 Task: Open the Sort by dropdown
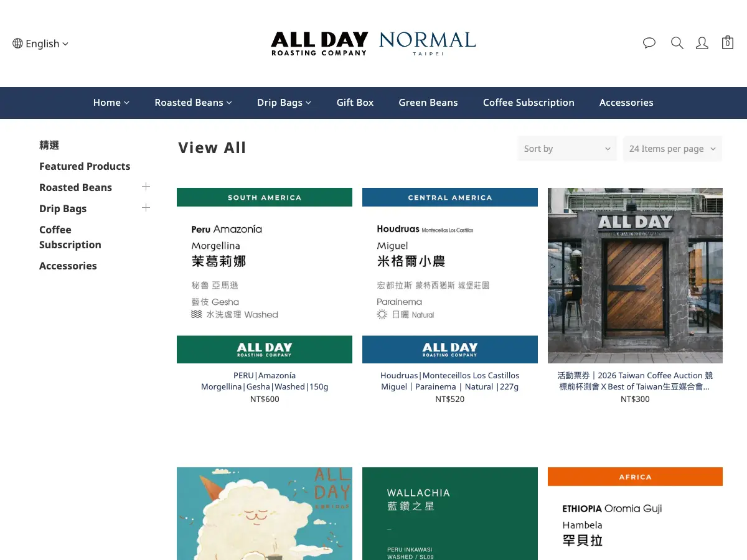coord(567,149)
